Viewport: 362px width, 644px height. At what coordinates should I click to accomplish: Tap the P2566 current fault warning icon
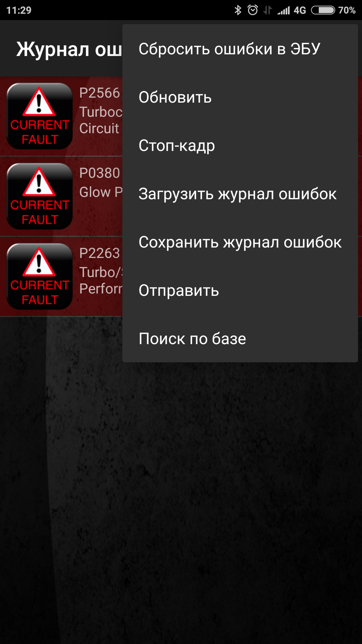[x=40, y=116]
